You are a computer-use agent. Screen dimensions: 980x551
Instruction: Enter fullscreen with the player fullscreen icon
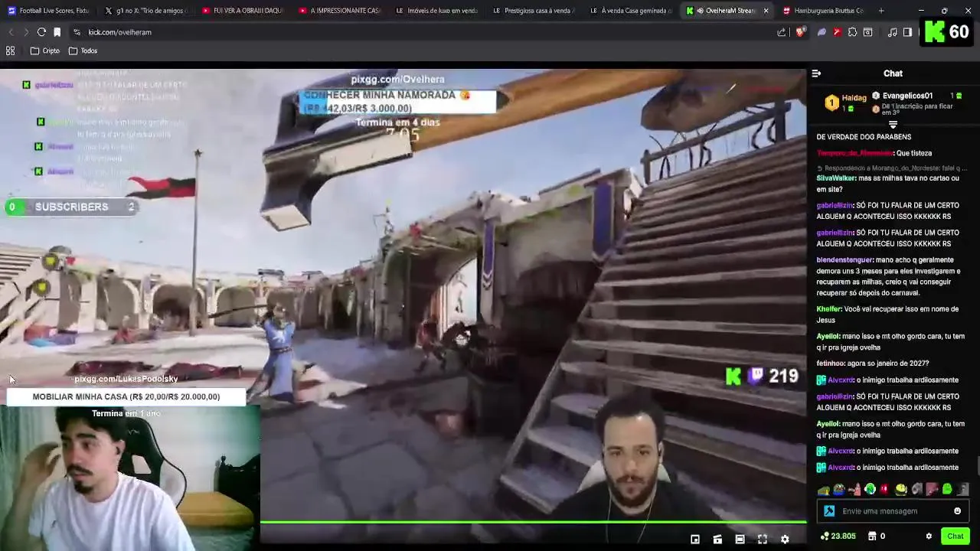[763, 540]
